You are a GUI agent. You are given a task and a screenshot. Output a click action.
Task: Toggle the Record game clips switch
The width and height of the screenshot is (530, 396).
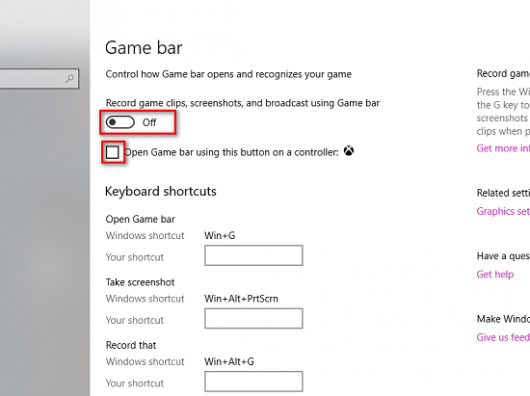(x=120, y=122)
